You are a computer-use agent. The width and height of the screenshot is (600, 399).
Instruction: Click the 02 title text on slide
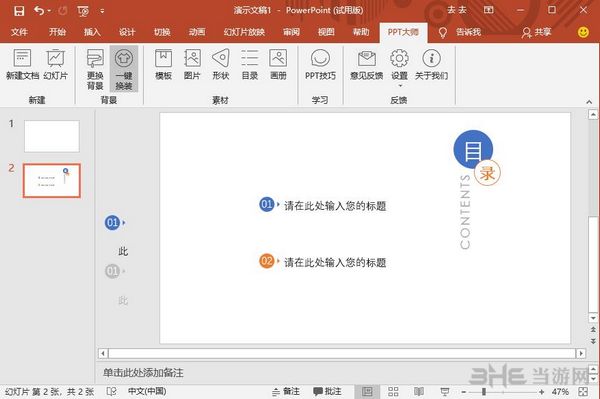click(x=335, y=262)
